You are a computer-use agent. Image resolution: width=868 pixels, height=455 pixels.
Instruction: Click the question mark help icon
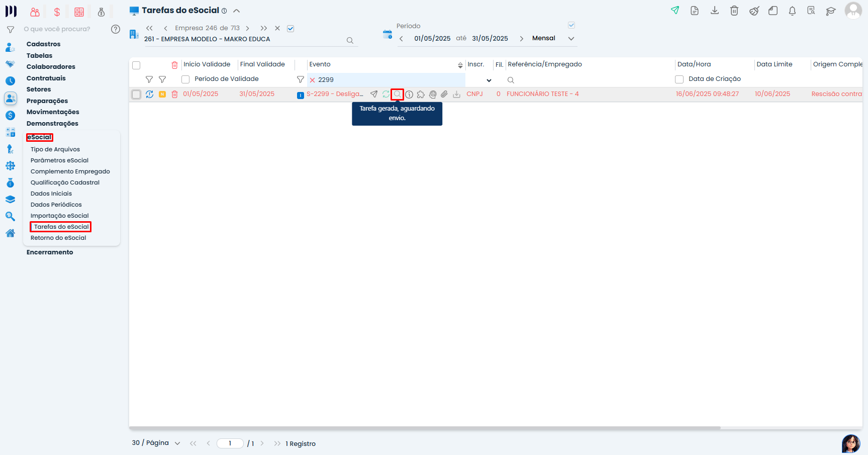click(116, 29)
